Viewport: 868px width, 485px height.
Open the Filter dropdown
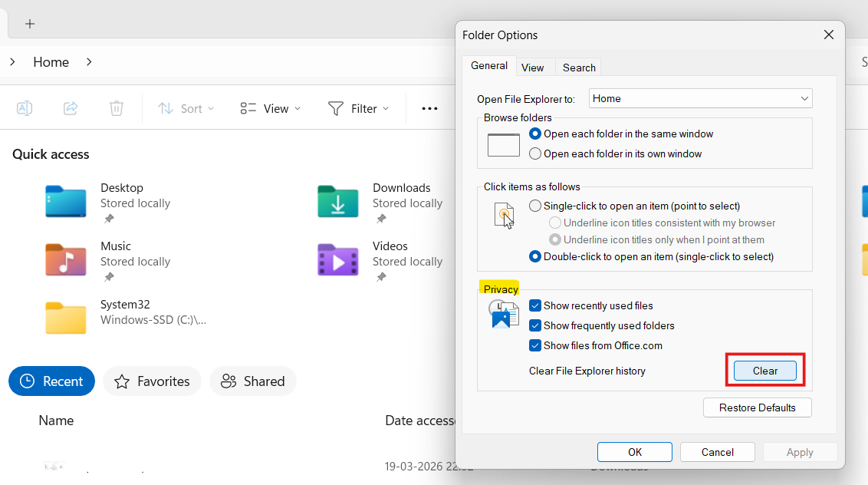[357, 108]
